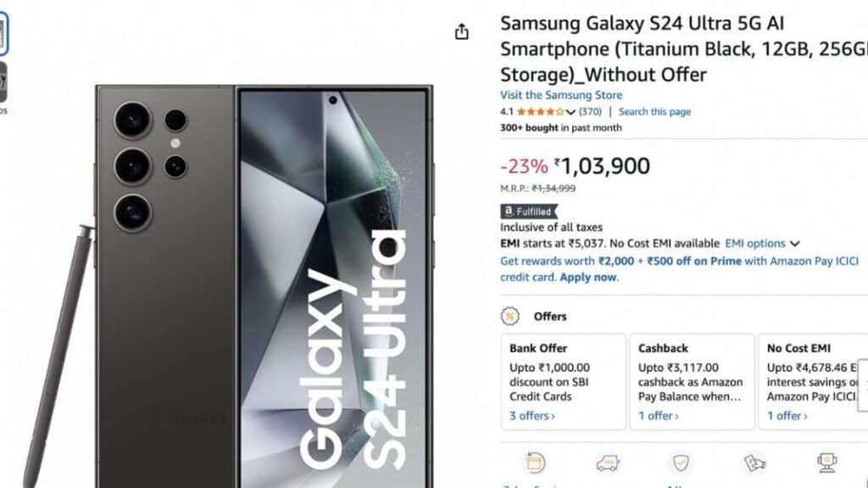Click the Search this page link
This screenshot has width=868, height=488.
coord(654,112)
